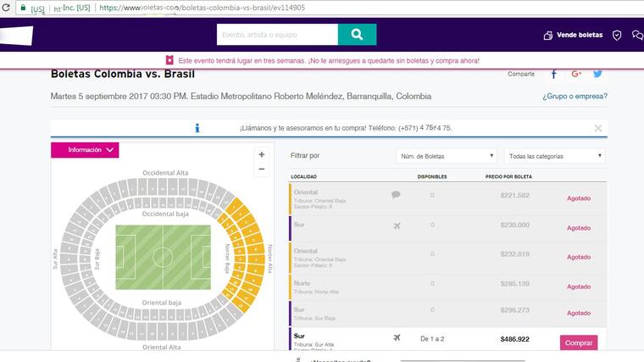Share event on Google Plus

pyautogui.click(x=576, y=75)
